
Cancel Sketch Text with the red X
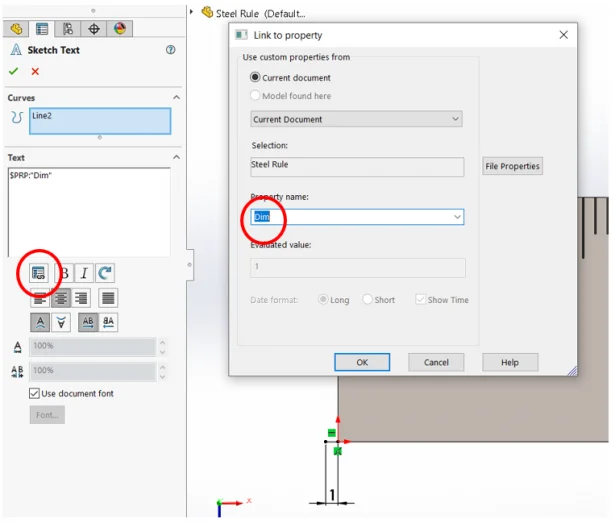click(35, 71)
